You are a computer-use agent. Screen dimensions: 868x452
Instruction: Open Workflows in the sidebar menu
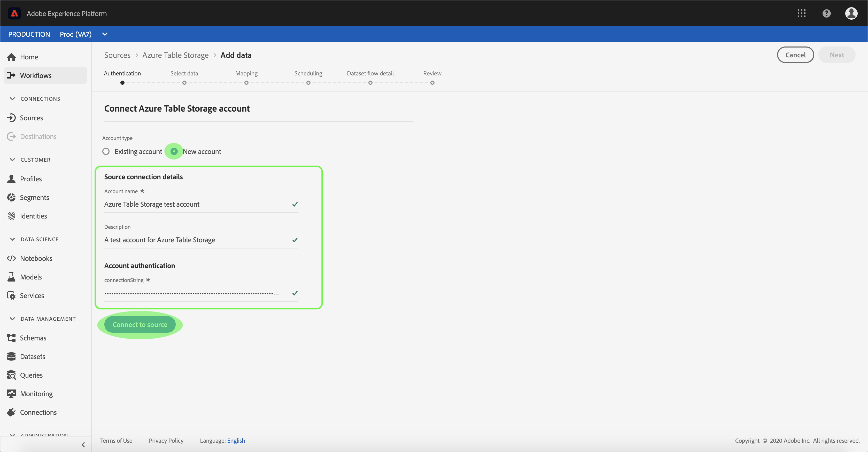pyautogui.click(x=35, y=75)
